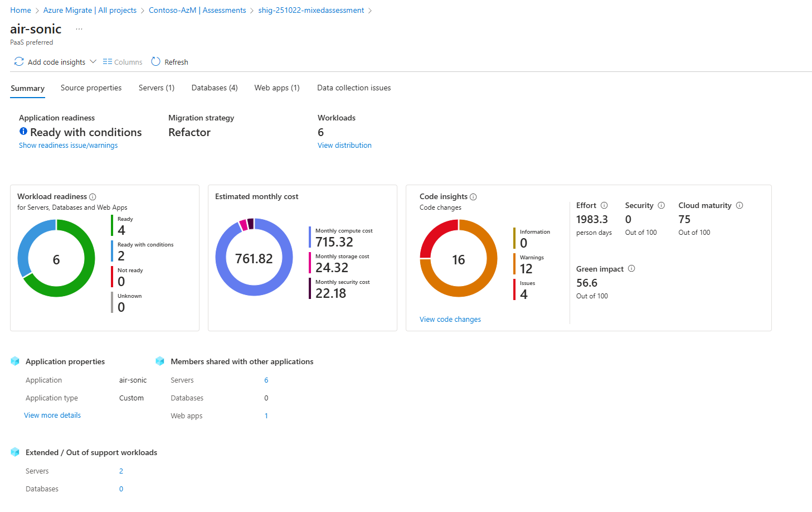
Task: Open the View distribution link
Action: (x=344, y=146)
